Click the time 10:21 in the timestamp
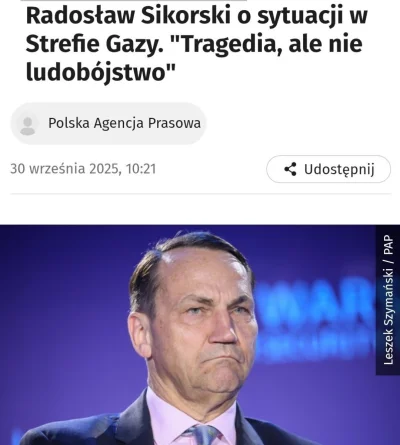400x445 pixels. pos(141,169)
